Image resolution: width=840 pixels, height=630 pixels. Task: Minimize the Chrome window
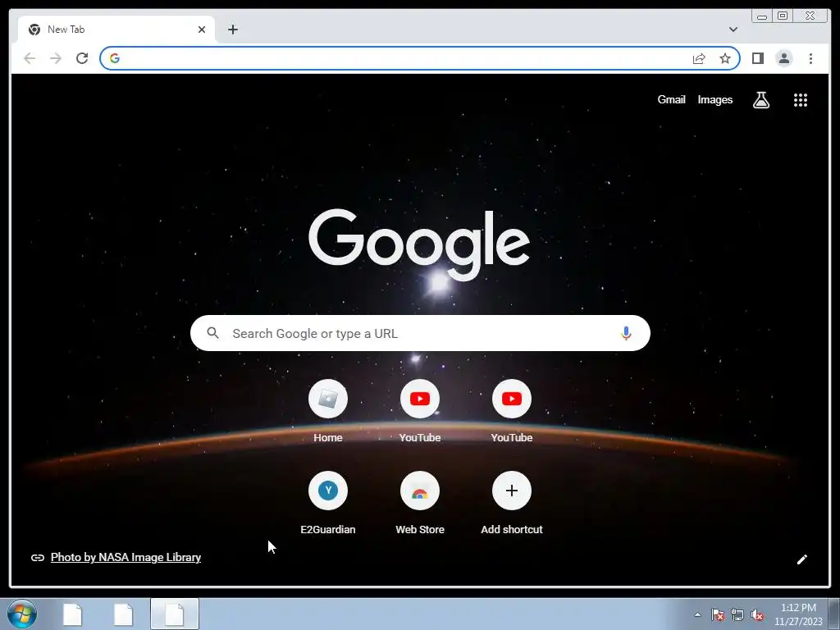tap(762, 16)
